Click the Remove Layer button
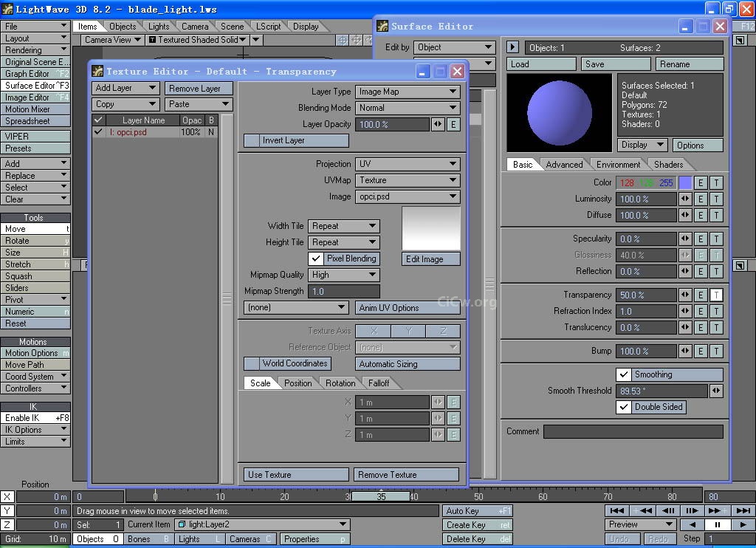 pos(199,89)
